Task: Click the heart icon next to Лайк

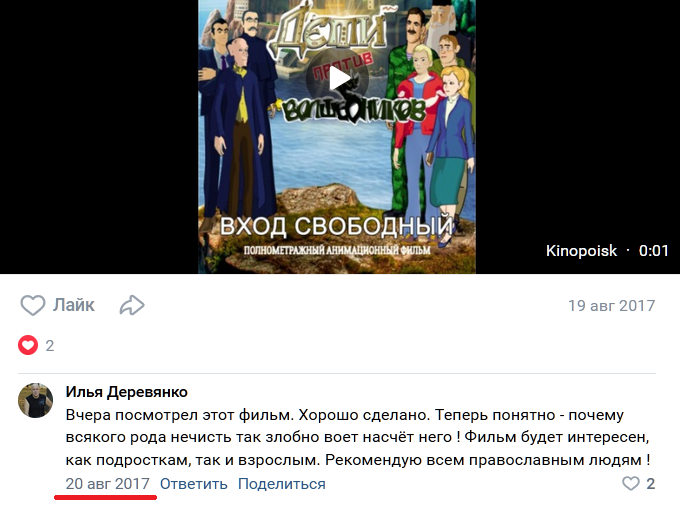Action: [x=33, y=305]
